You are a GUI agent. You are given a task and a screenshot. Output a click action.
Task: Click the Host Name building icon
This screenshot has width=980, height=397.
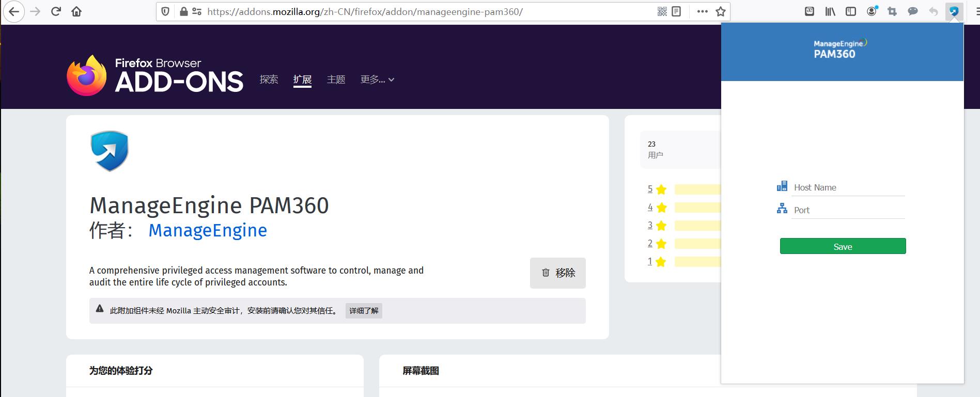(x=782, y=186)
